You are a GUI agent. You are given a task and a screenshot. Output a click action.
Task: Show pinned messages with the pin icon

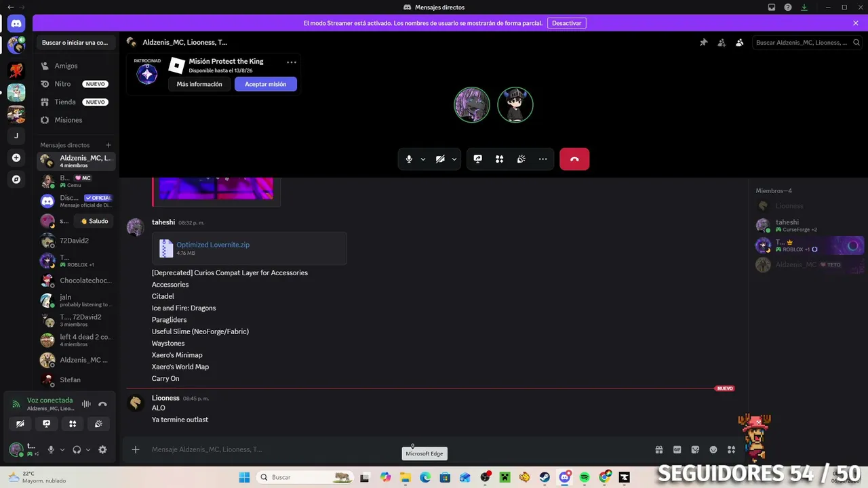click(x=703, y=43)
